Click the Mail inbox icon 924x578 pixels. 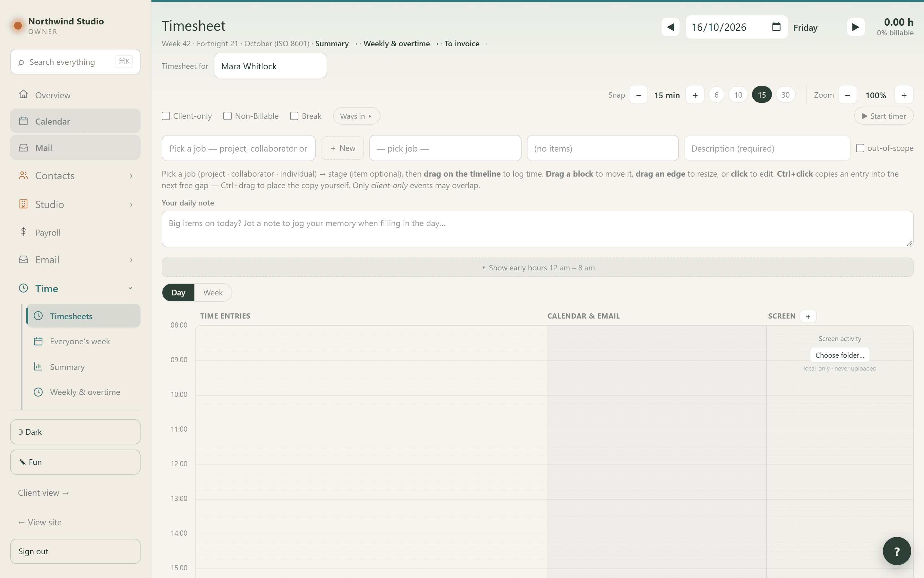[x=23, y=148]
